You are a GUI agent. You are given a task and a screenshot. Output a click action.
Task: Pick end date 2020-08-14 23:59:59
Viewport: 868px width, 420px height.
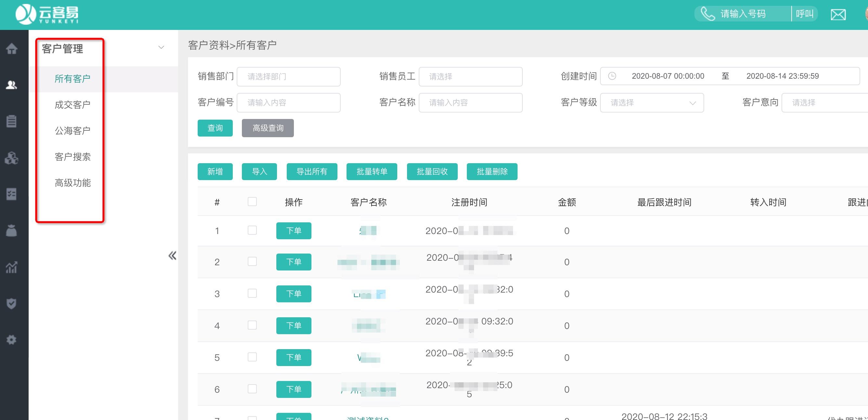pyautogui.click(x=783, y=76)
